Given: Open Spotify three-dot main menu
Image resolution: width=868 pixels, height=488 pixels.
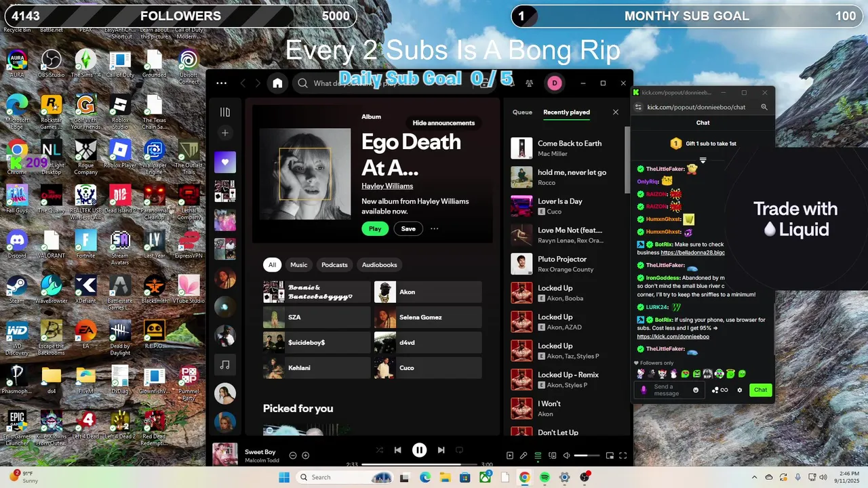Looking at the screenshot, I should pos(221,83).
